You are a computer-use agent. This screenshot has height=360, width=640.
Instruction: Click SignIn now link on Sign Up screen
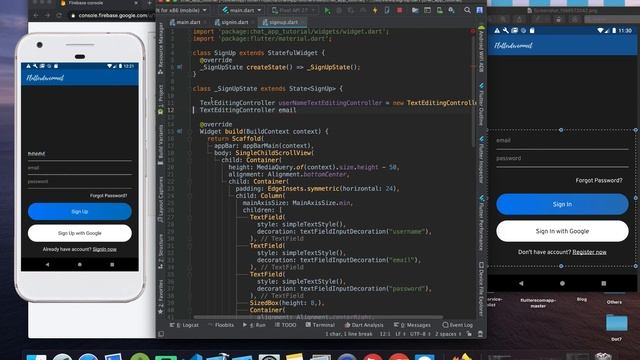(x=104, y=249)
